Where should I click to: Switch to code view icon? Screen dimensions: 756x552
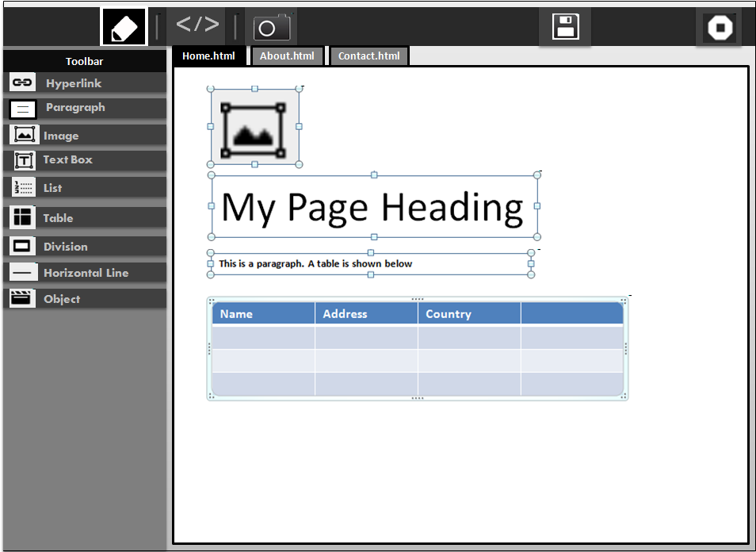click(197, 25)
